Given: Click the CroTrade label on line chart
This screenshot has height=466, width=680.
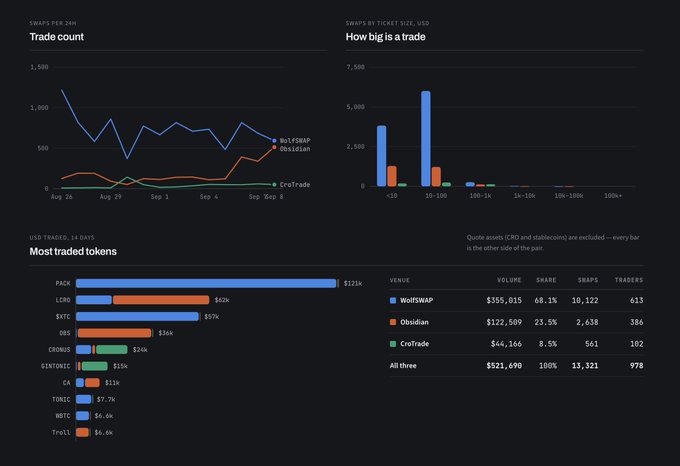Looking at the screenshot, I should click(295, 185).
